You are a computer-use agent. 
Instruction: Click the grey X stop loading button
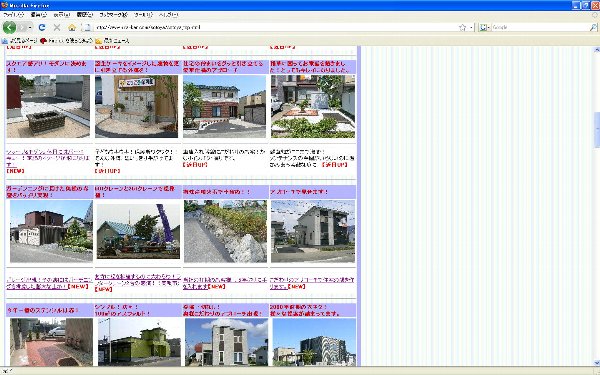coord(57,27)
